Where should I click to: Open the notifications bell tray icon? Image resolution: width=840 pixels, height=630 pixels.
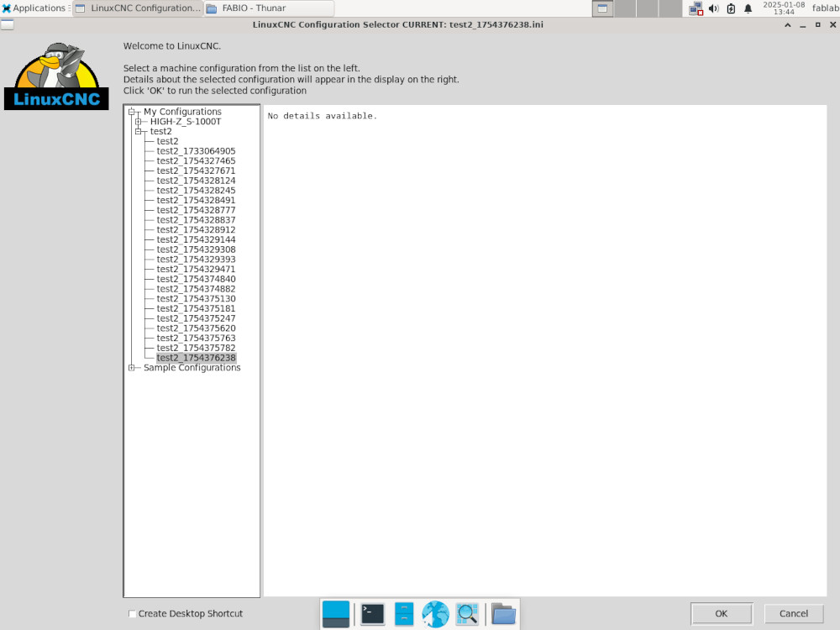click(x=748, y=8)
